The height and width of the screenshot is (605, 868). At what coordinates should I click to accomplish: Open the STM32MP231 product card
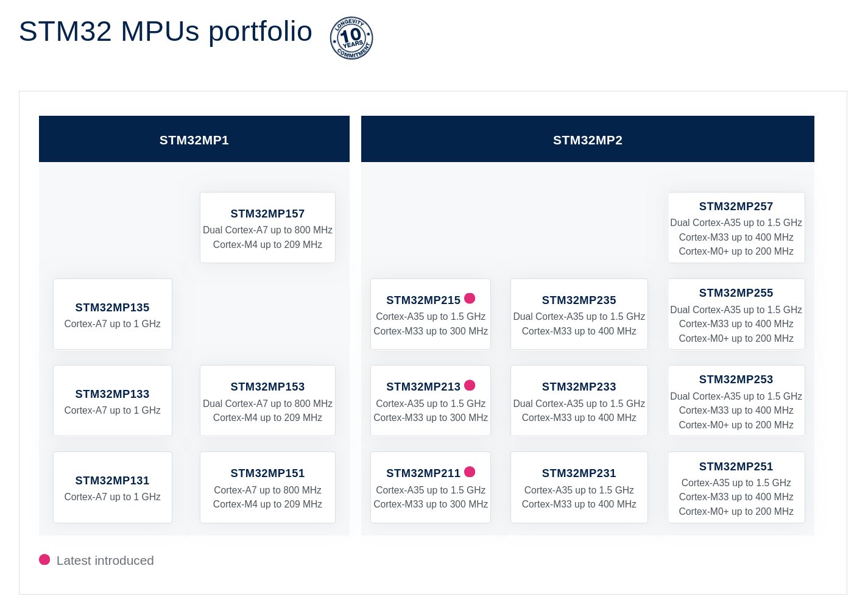[579, 487]
